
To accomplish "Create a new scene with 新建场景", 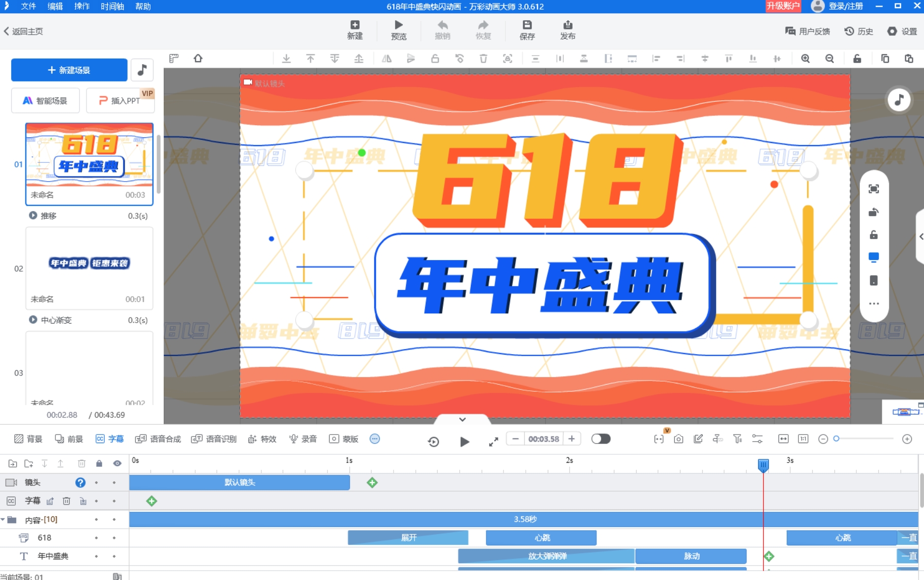I will [x=69, y=70].
